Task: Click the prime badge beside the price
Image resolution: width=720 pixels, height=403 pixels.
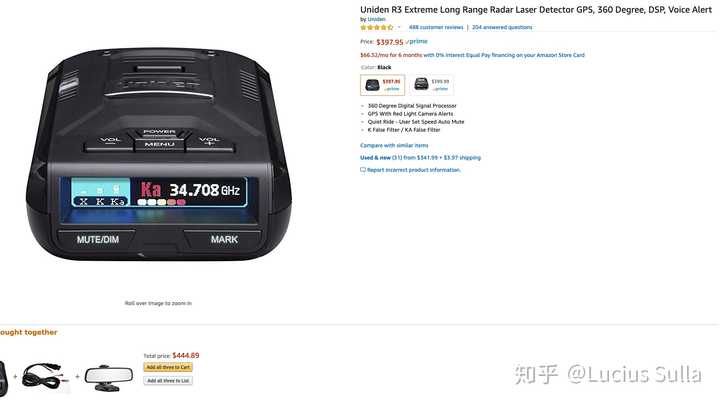Action: pyautogui.click(x=417, y=41)
